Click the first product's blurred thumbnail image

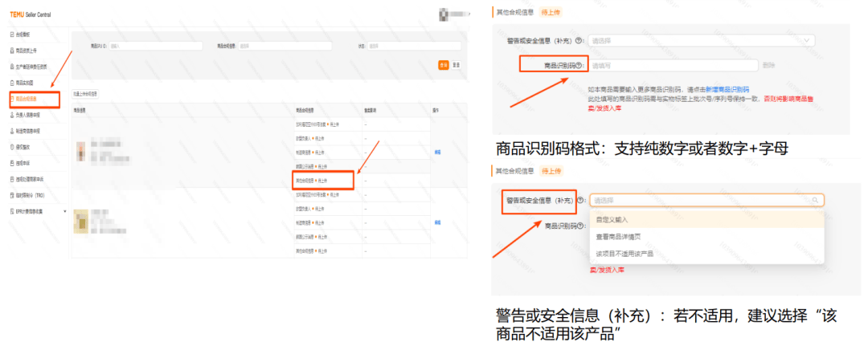point(81,152)
